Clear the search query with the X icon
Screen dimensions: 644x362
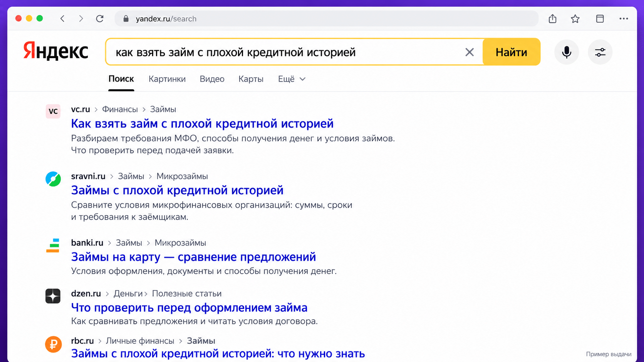(469, 52)
